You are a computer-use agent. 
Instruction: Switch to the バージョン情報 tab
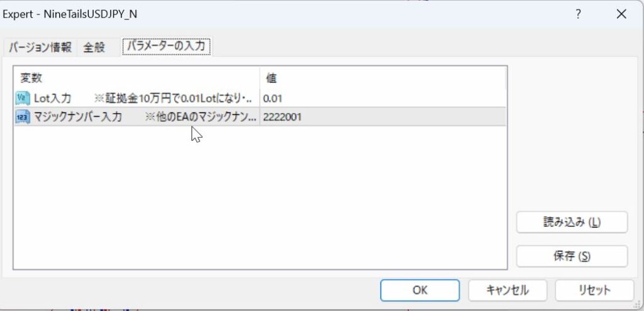pos(40,47)
